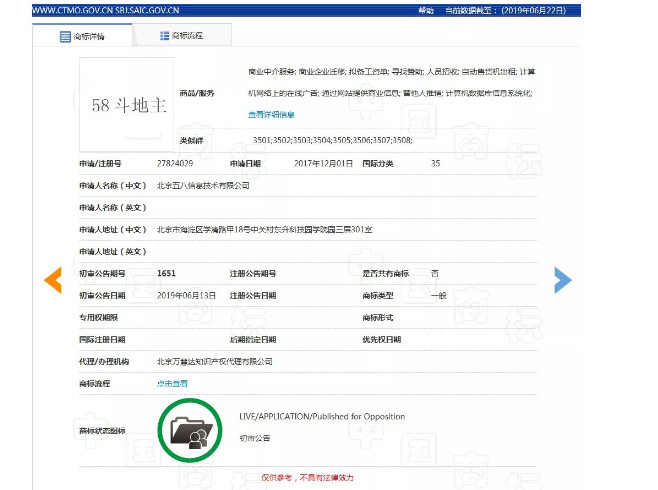Open the 帮助 help link
Image resolution: width=658 pixels, height=490 pixels.
point(425,8)
